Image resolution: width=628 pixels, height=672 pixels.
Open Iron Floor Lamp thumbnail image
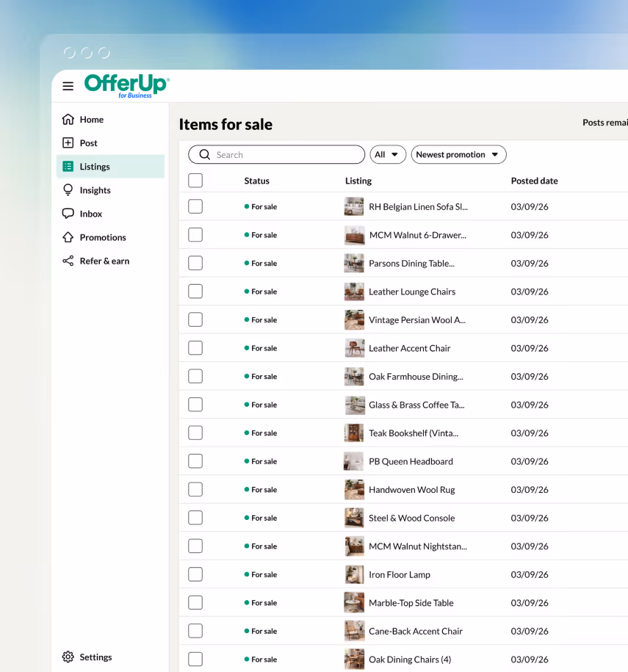354,574
